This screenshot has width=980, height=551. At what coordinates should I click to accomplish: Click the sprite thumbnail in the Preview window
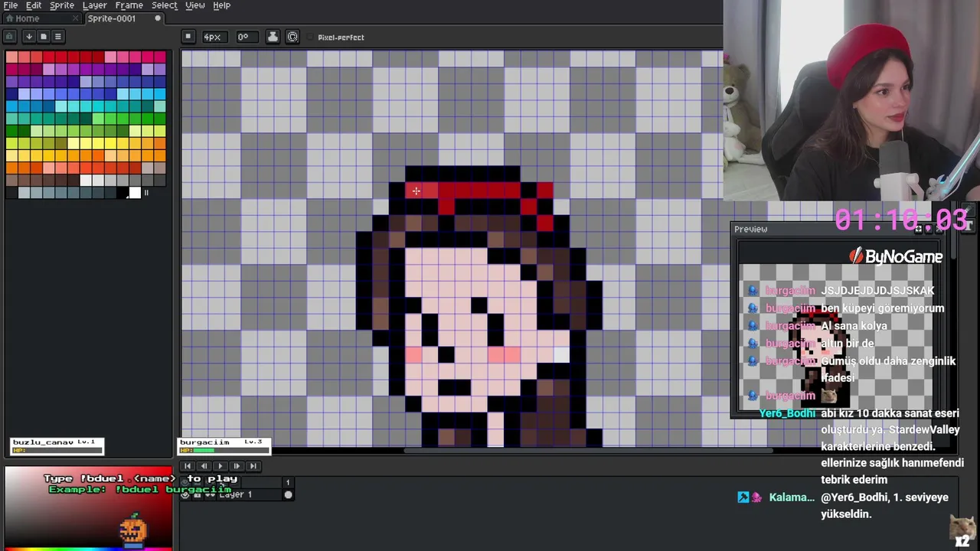coord(821,357)
